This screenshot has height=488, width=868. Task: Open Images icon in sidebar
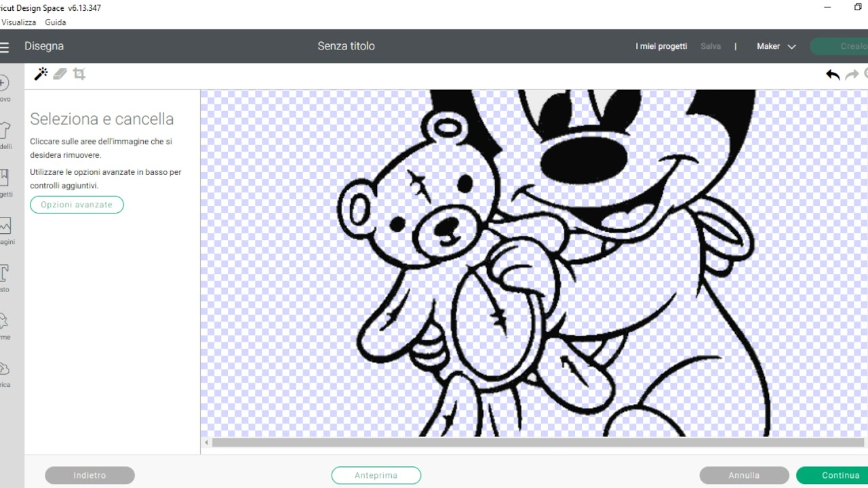[x=4, y=225]
